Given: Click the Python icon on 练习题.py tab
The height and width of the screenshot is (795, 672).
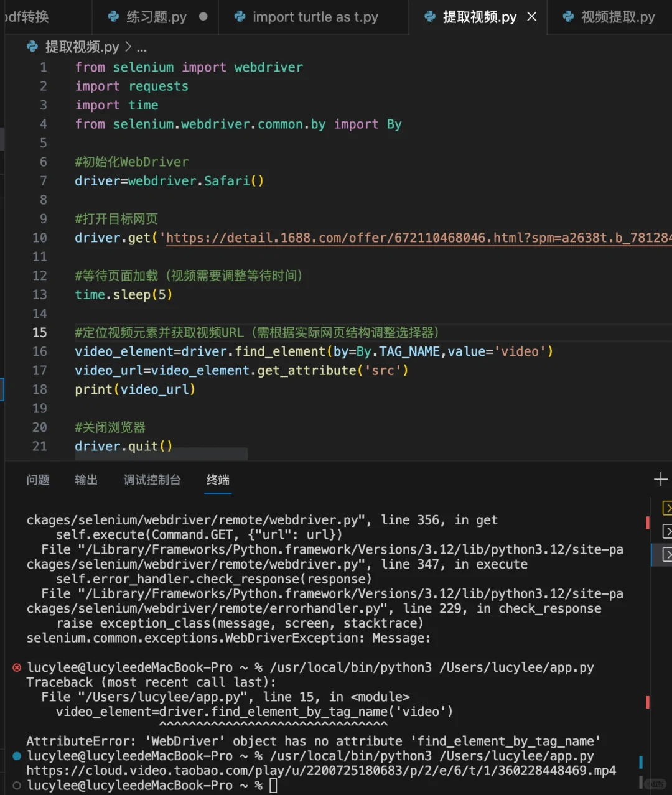Looking at the screenshot, I should [x=113, y=17].
